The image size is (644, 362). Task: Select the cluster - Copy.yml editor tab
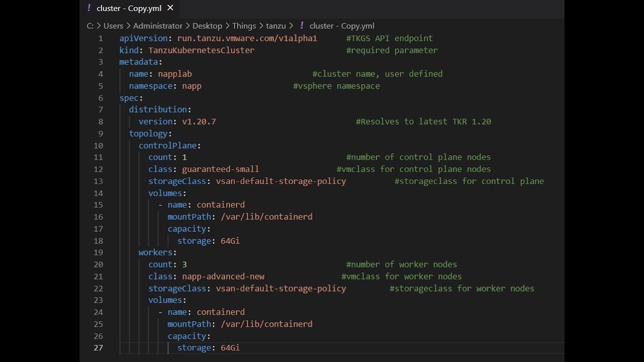(x=129, y=8)
